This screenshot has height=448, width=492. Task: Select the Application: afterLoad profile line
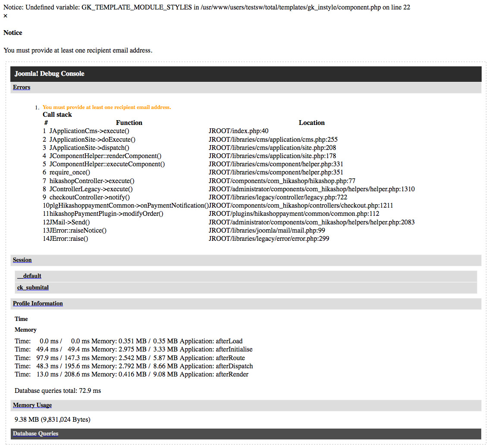[x=128, y=341]
